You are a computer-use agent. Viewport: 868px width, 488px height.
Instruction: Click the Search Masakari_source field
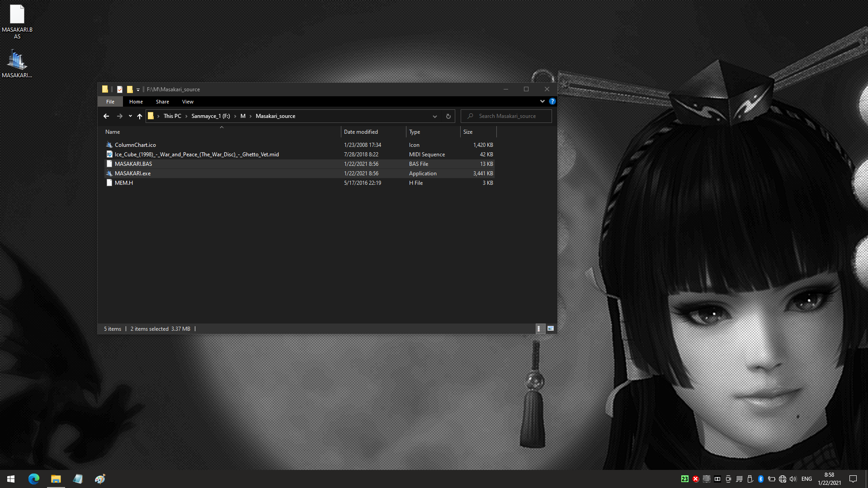coord(506,116)
